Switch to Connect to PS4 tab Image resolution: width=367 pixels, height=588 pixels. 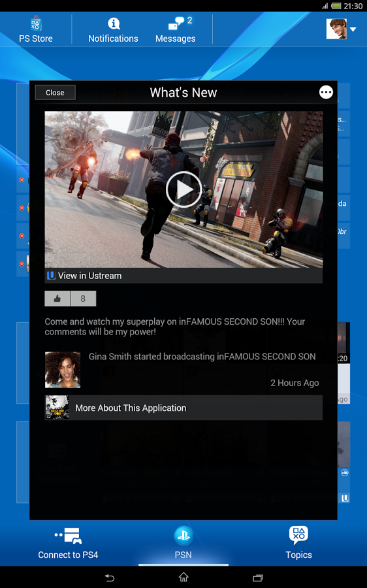(68, 544)
